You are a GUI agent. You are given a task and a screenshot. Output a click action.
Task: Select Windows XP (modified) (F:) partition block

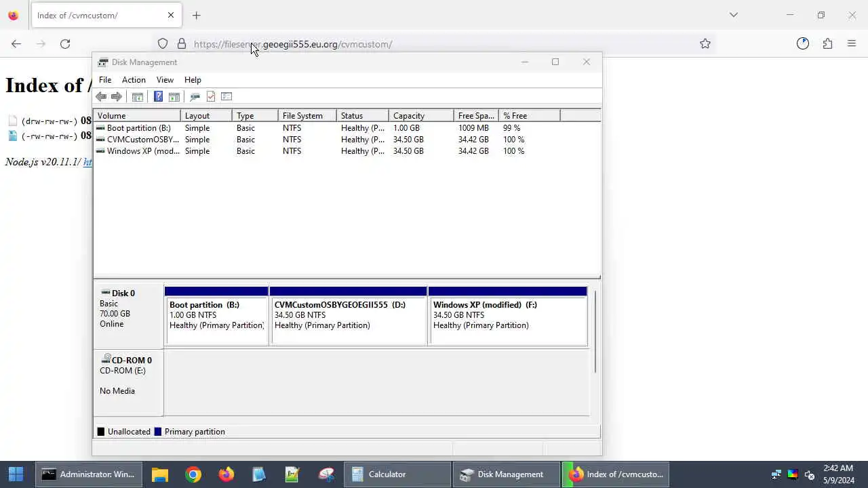[508, 316]
